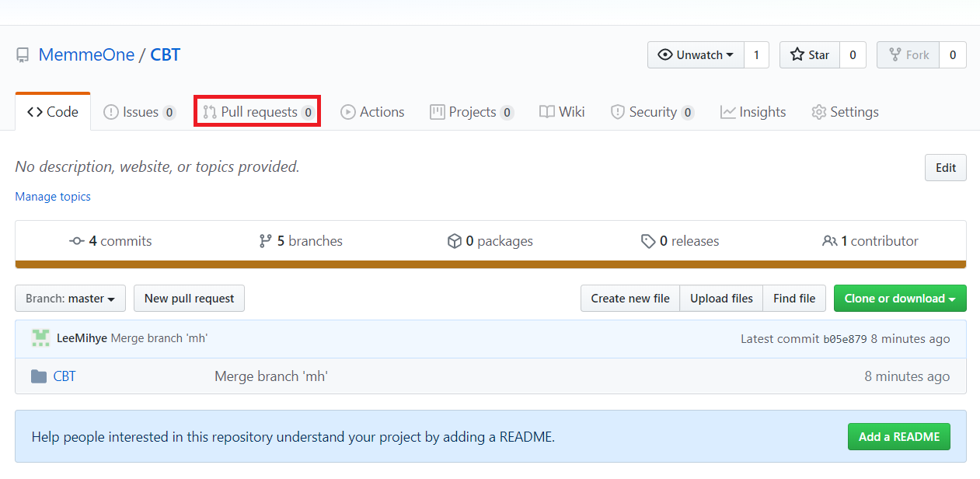This screenshot has height=479, width=980.
Task: Open the Actions tab
Action: click(372, 112)
